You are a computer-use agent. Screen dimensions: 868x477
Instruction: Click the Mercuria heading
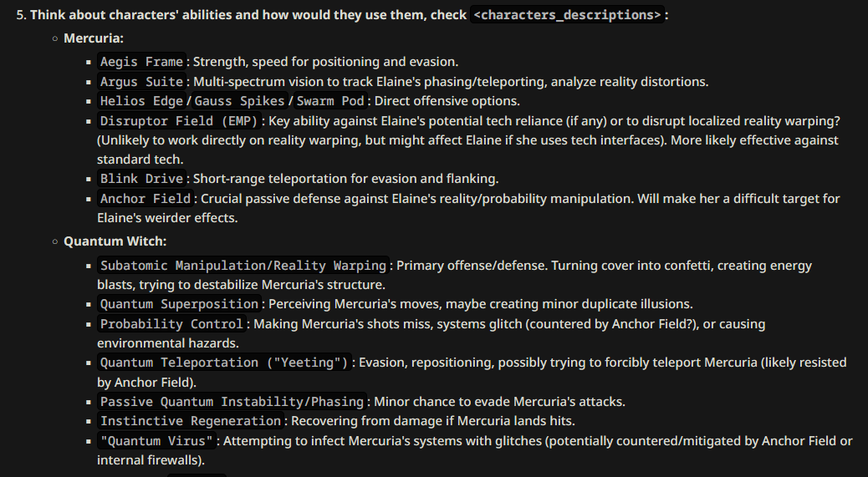[94, 38]
